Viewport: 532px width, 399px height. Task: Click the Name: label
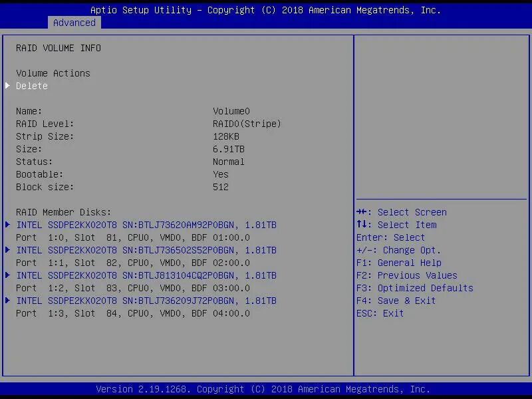29,111
